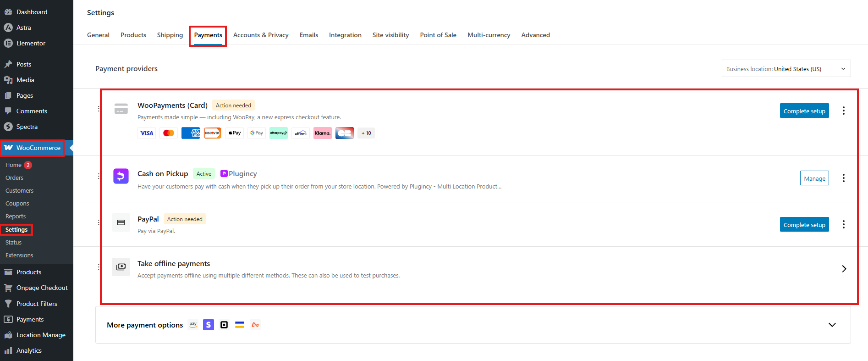This screenshot has height=361, width=868.
Task: Click Complete setup for WooPayments
Action: [x=804, y=111]
